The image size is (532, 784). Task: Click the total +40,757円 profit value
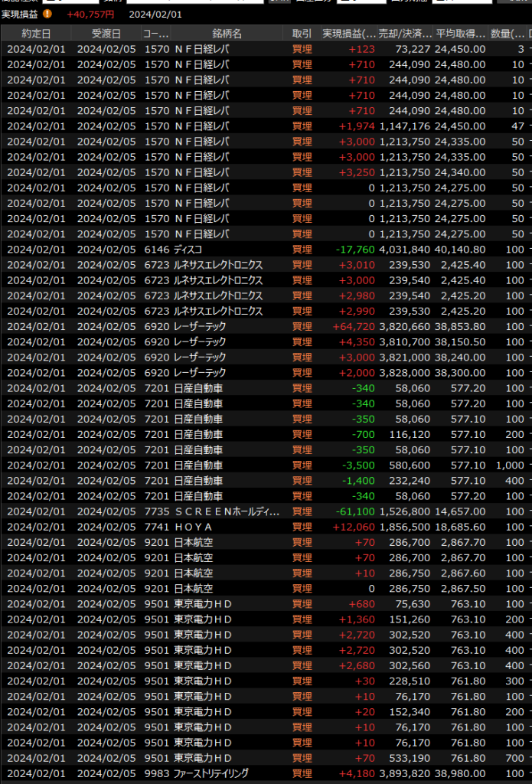click(90, 14)
